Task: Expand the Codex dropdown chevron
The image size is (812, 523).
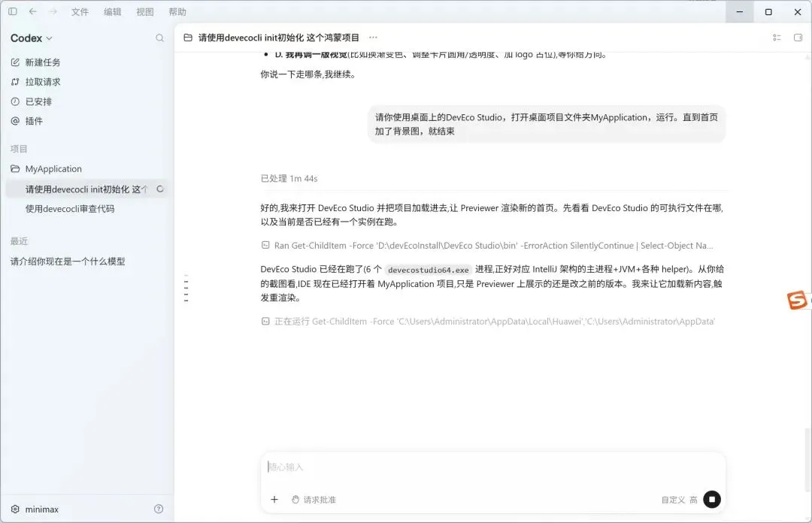Action: [49, 38]
